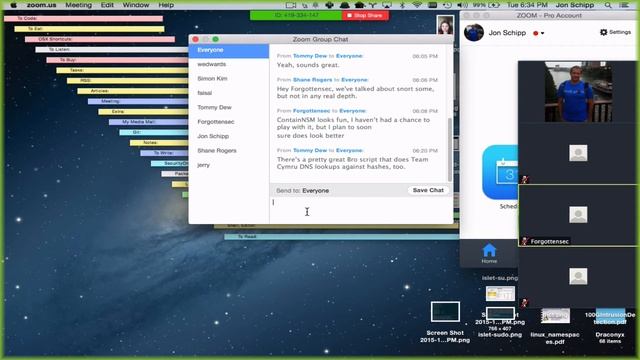Click the small presenter video thumbnail

pos(445,25)
